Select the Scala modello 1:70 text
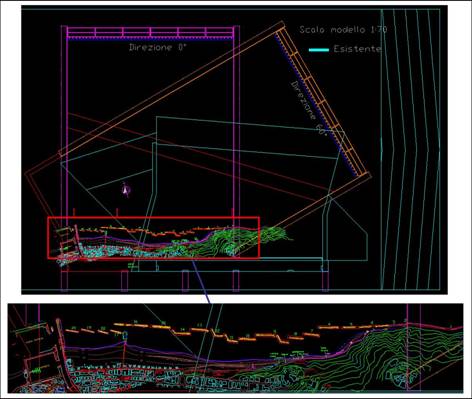 pyautogui.click(x=343, y=30)
